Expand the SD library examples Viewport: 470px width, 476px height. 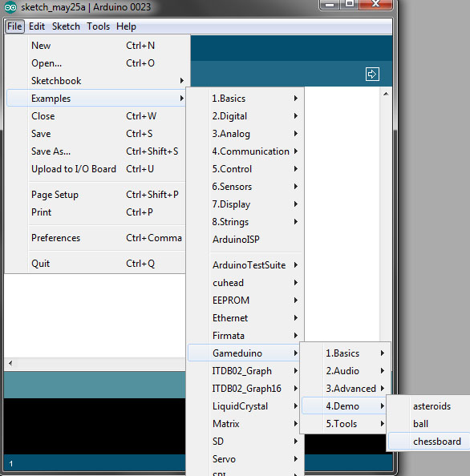coord(245,441)
